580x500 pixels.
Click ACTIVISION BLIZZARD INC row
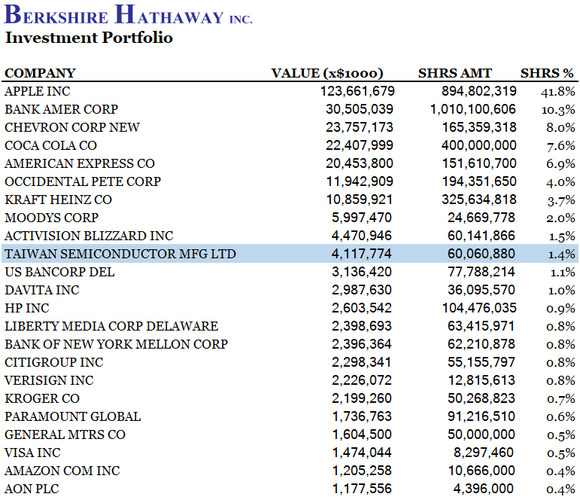pyautogui.click(x=290, y=236)
